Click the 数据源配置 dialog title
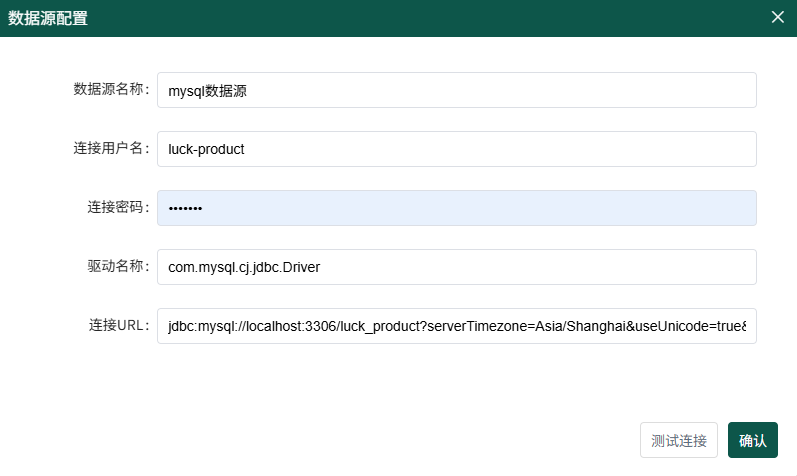797x476 pixels. pyautogui.click(x=48, y=18)
